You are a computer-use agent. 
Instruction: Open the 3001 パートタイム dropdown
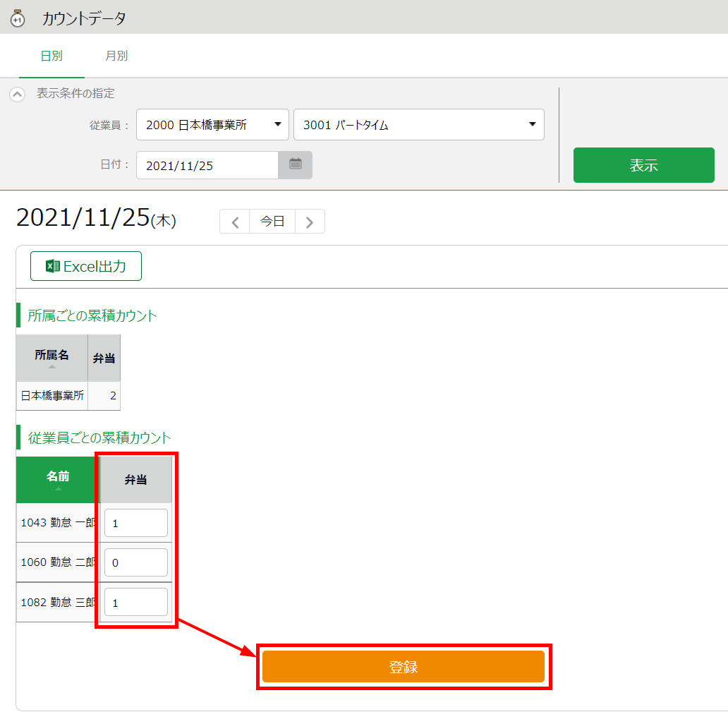[x=418, y=125]
